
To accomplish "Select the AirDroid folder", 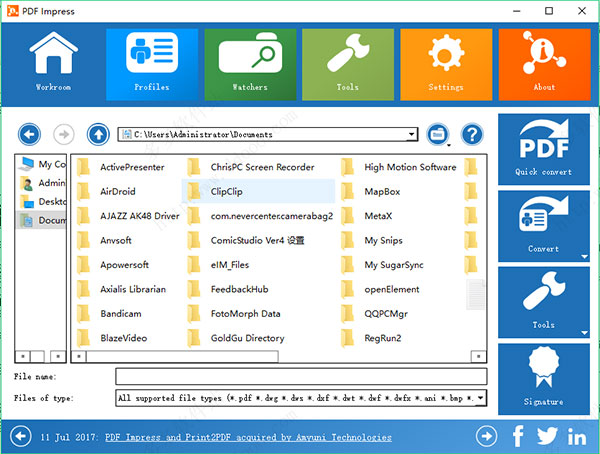I will pos(106,191).
